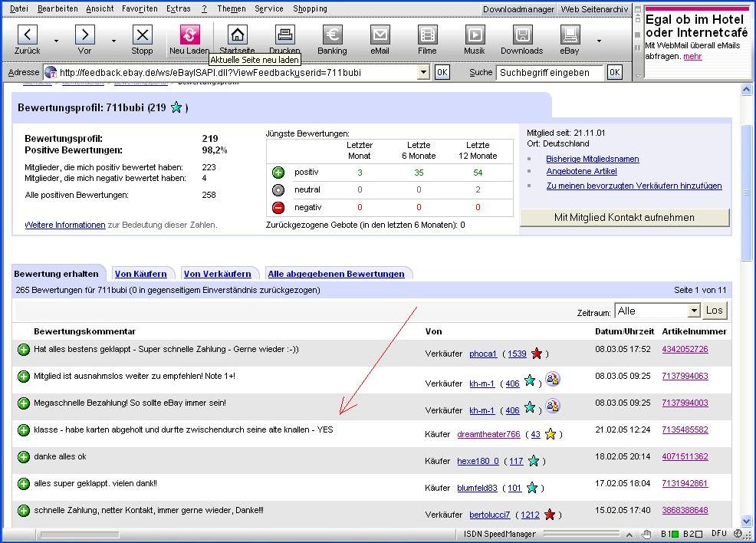Open article number 4342052726 link
Screen dimensions: 756x543
click(685, 349)
